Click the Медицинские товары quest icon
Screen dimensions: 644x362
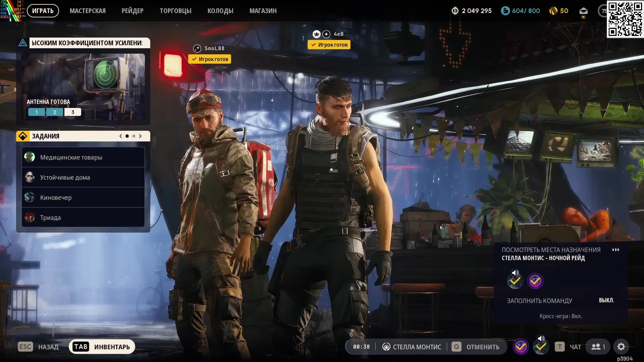tap(30, 157)
